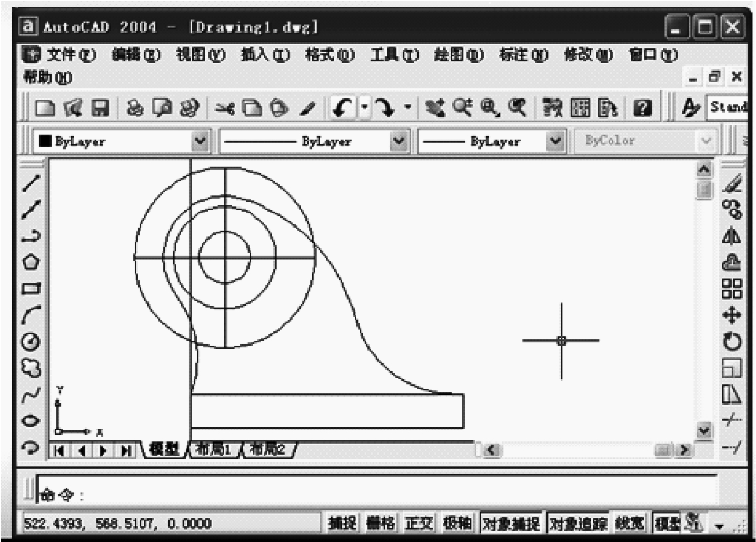Select the Copy Object tool
This screenshot has height=542, width=756.
pos(732,209)
